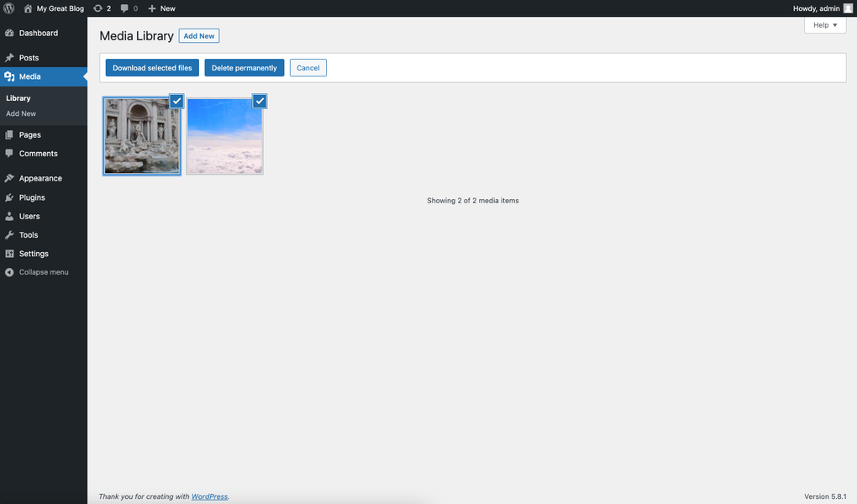The width and height of the screenshot is (857, 504).
Task: Select the Dashboard icon in the sidebar
Action: click(10, 33)
